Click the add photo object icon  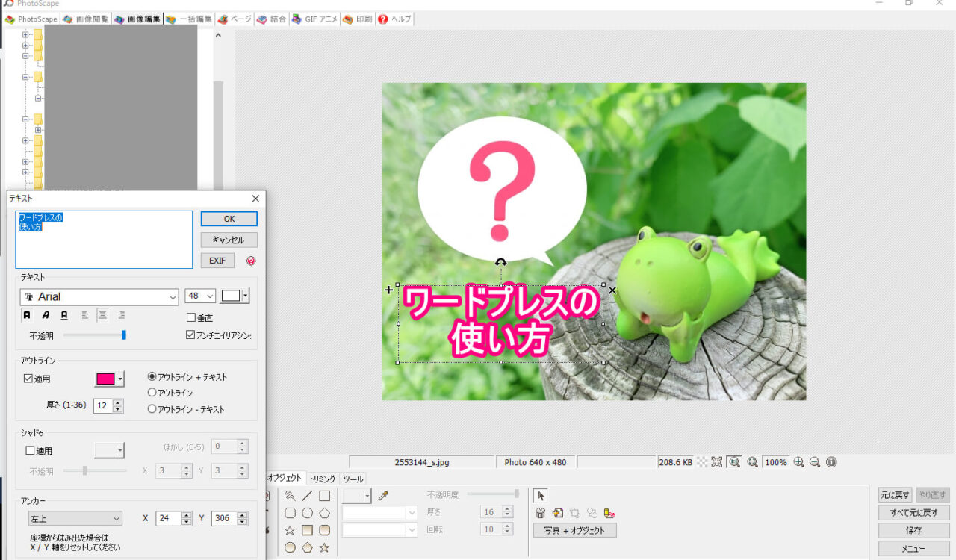coord(557,513)
